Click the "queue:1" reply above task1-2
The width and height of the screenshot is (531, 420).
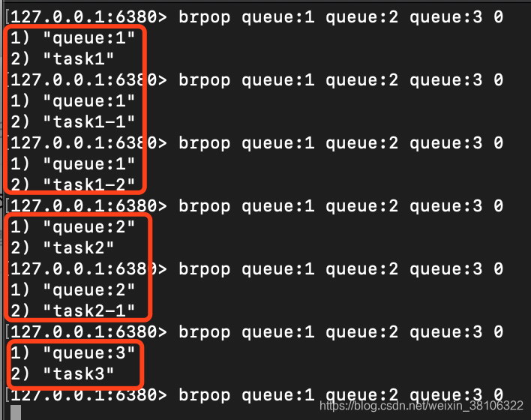(x=73, y=164)
